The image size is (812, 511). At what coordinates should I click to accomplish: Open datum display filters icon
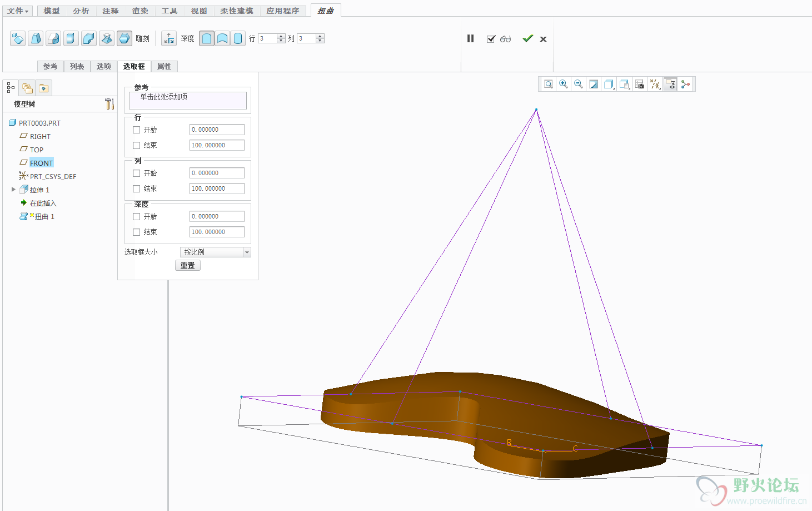655,84
